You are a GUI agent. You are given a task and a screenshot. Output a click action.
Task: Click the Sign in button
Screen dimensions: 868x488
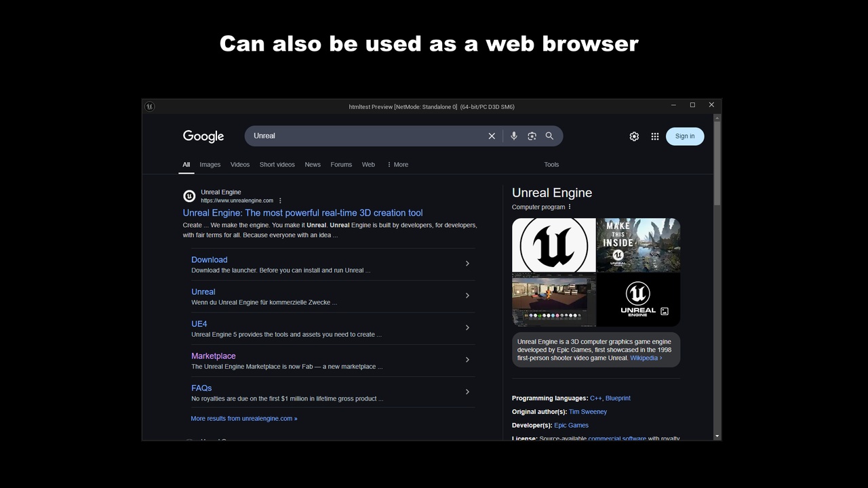684,136
